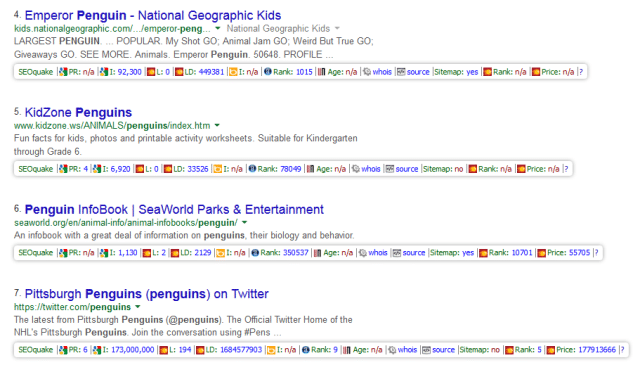Click Sitemap: yes in SeaWorld bar
The image size is (640, 365).
pyautogui.click(x=452, y=253)
